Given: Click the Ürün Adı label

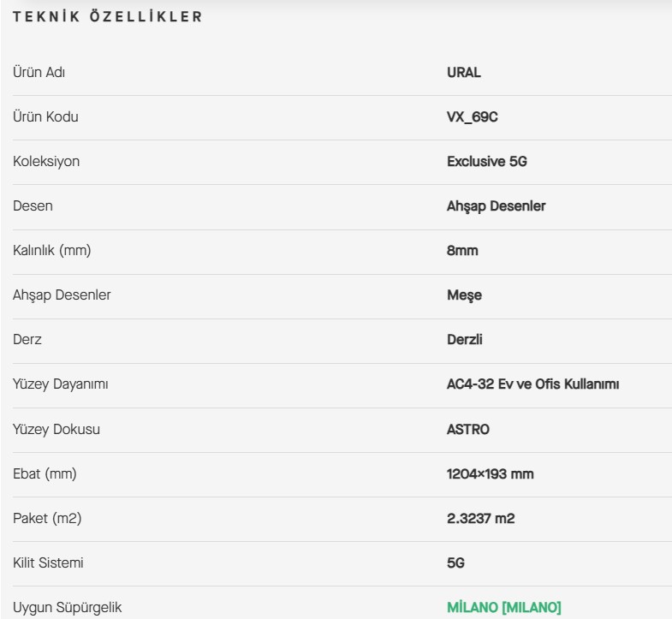Looking at the screenshot, I should pos(39,72).
